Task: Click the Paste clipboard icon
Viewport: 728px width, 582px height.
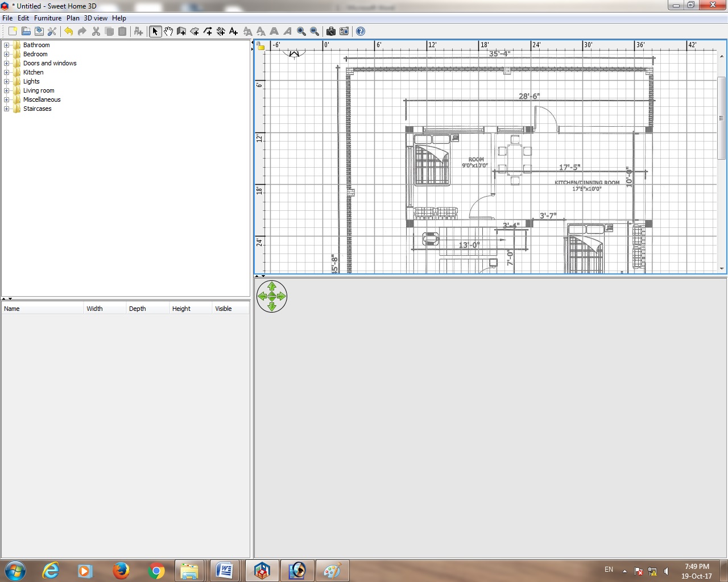Action: (x=122, y=31)
